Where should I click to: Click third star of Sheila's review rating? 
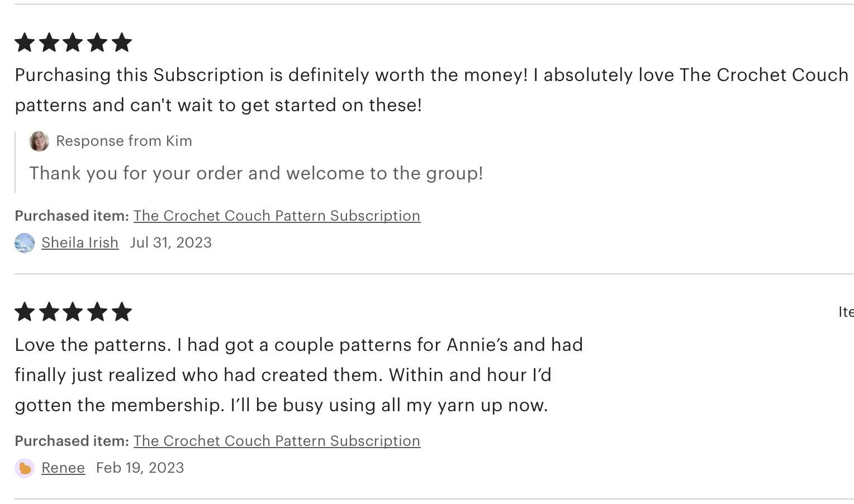pyautogui.click(x=73, y=42)
